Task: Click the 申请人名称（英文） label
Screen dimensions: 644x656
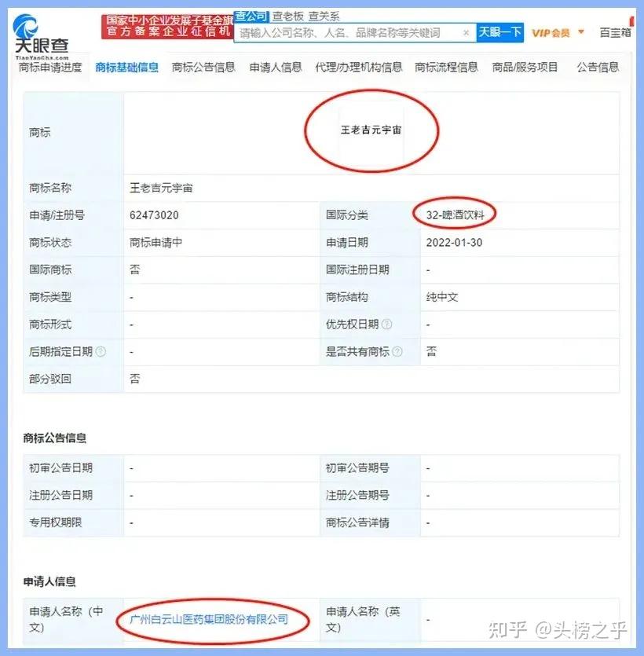Action: [x=363, y=620]
